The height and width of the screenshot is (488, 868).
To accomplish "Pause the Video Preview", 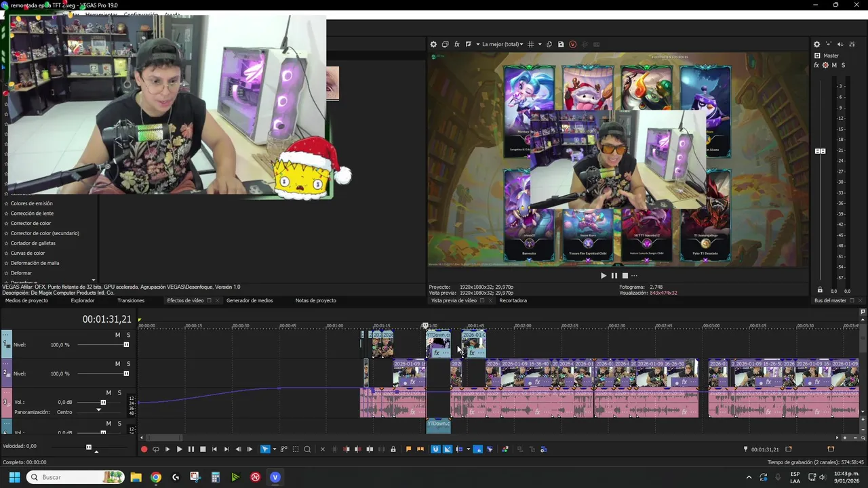I will 614,275.
